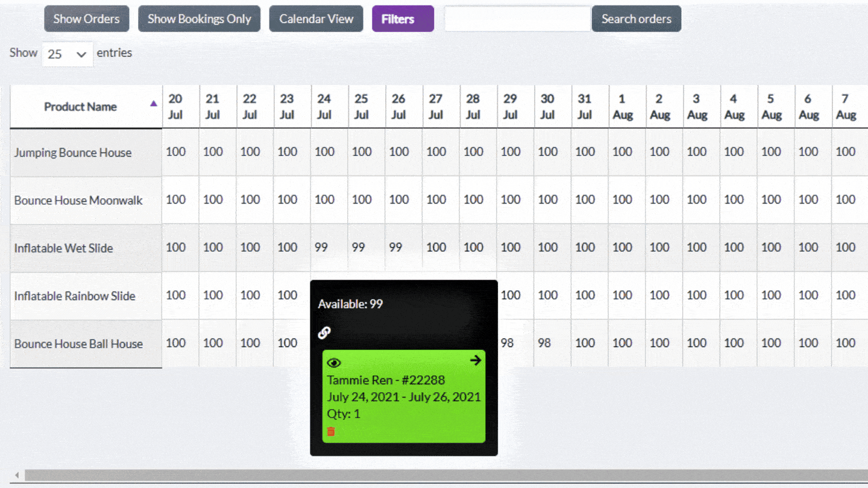
Task: Click Inflatable Wet Slide 25 Jul cell 99
Action: (367, 248)
